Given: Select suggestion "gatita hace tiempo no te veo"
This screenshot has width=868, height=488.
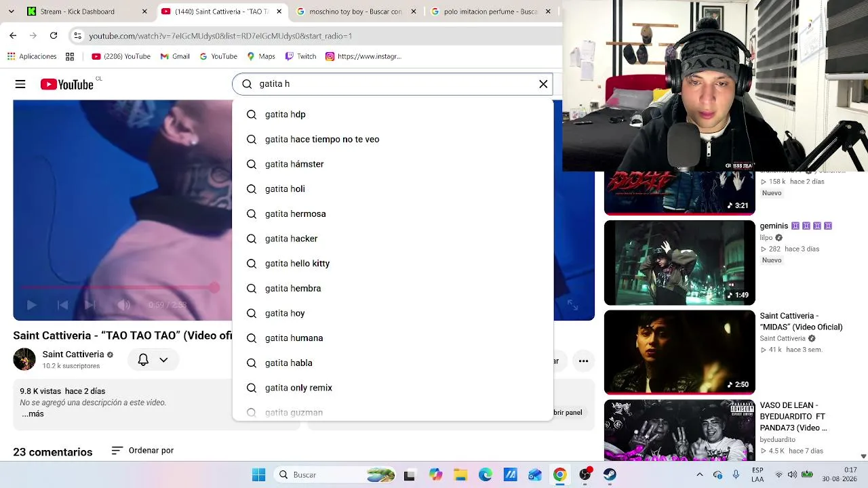Looking at the screenshot, I should pos(393,140).
